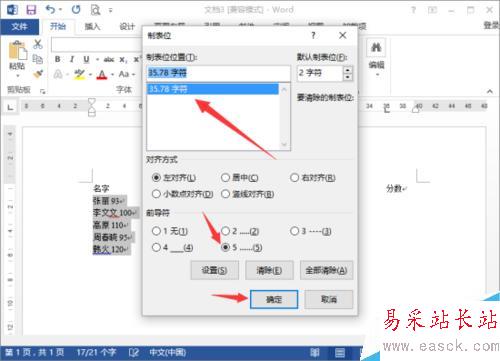Switch to the Home tab
This screenshot has width=500, height=361.
click(x=58, y=27)
